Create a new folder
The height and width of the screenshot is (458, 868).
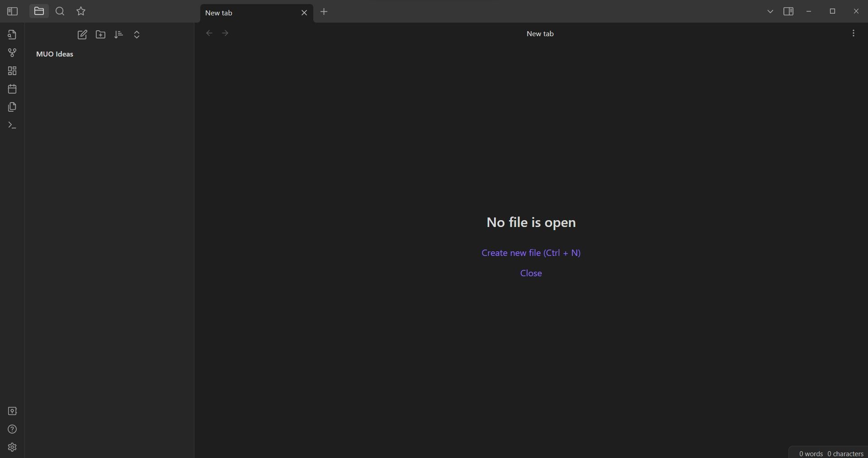point(100,35)
